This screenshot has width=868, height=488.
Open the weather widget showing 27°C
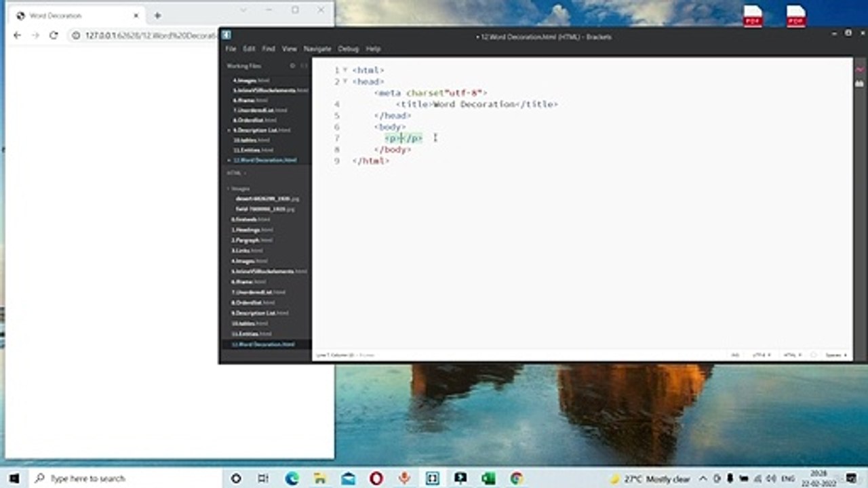coord(650,479)
